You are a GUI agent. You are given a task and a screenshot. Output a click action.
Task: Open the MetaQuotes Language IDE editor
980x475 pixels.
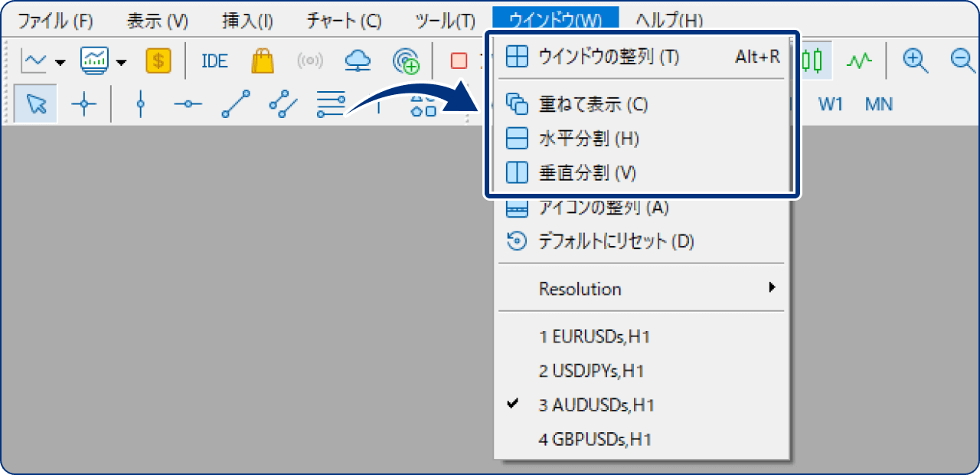coord(214,61)
